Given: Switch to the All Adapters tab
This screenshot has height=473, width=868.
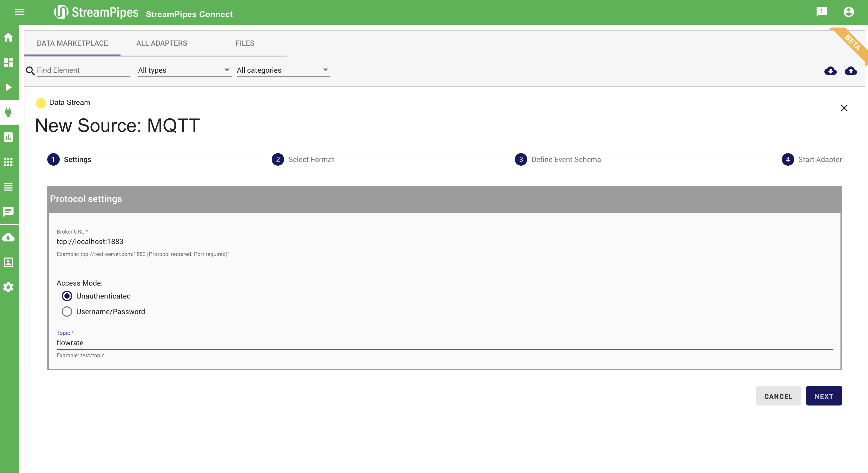Looking at the screenshot, I should [x=162, y=43].
